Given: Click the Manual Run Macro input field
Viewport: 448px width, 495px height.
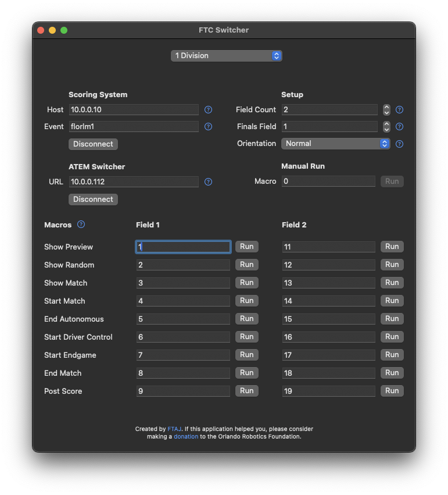Looking at the screenshot, I should click(328, 181).
